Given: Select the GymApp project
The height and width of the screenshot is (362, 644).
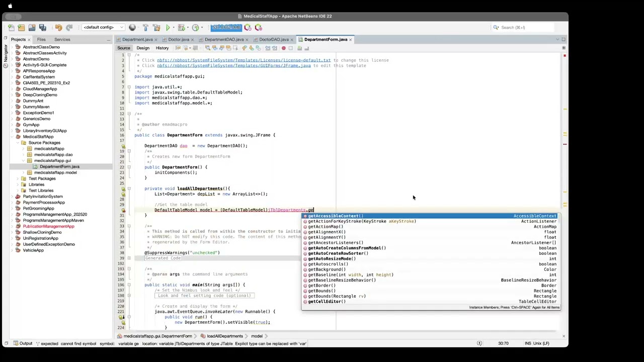Looking at the screenshot, I should click(31, 125).
